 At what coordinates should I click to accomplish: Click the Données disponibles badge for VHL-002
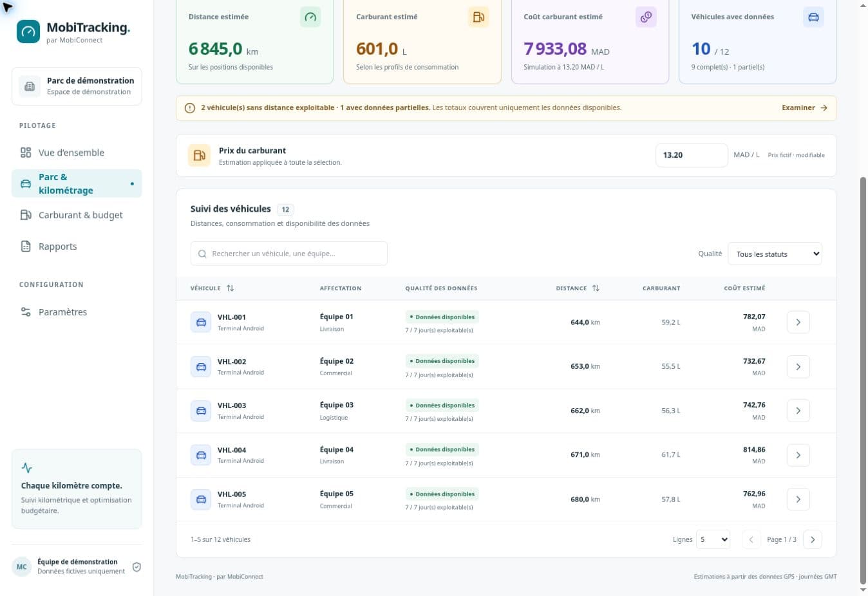pos(442,361)
